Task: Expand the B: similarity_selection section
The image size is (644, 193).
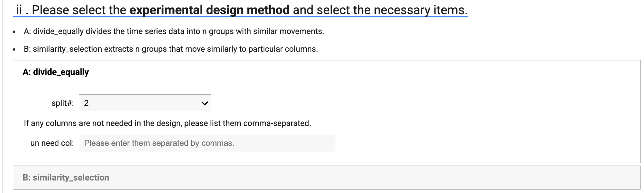Action: 66,178
